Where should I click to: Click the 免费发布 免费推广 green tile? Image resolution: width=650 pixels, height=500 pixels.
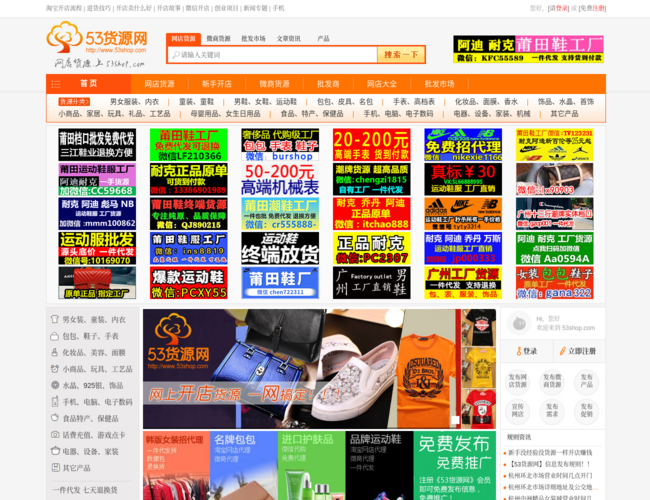455,465
